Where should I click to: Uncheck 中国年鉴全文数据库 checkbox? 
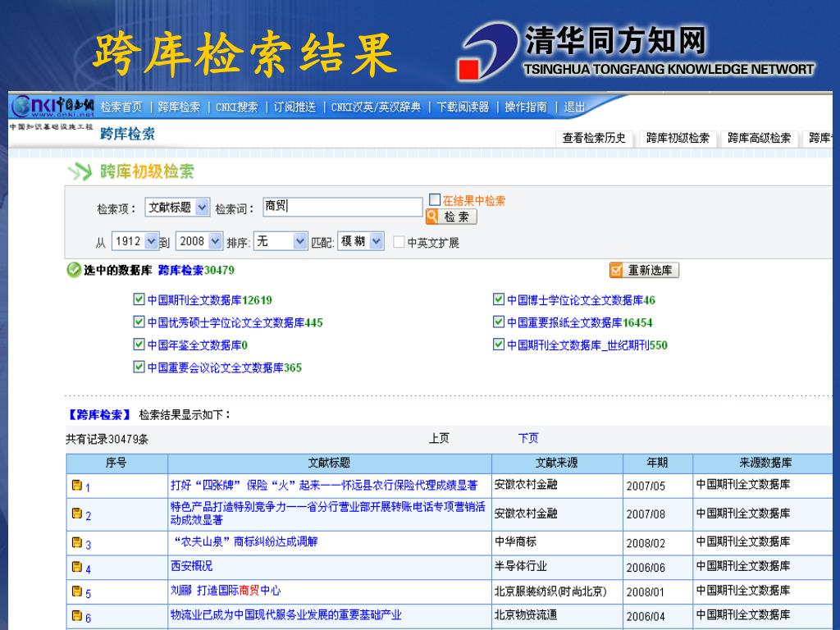click(139, 344)
